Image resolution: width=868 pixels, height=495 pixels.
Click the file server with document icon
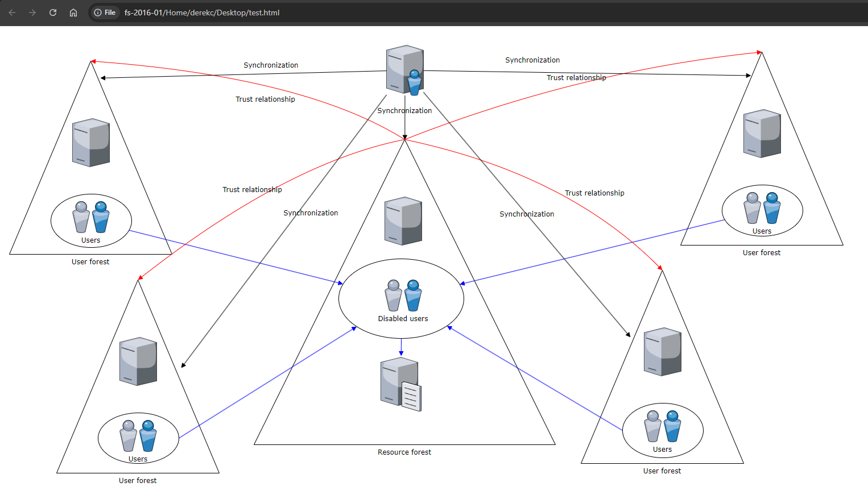point(401,384)
